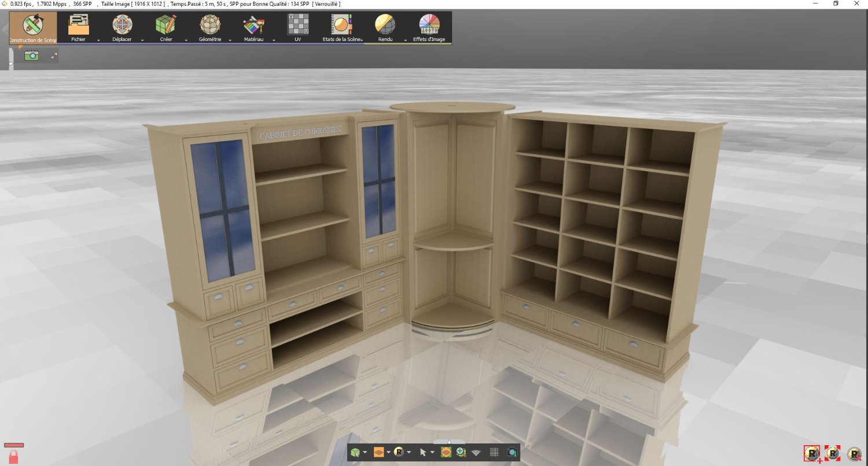
Task: Click the Créer cube-and-pencil icon
Action: pyautogui.click(x=166, y=25)
